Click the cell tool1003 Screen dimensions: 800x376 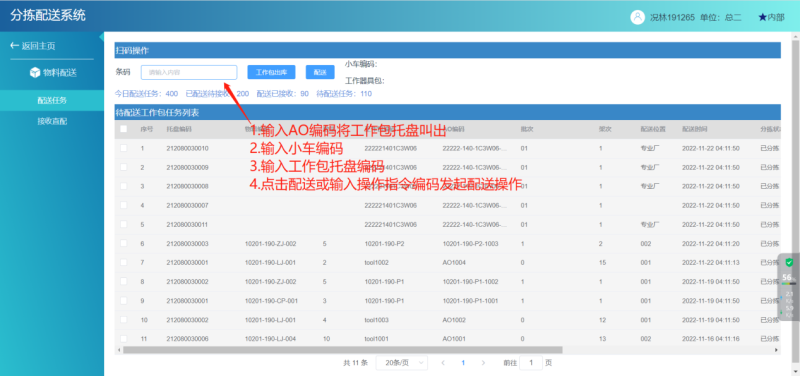(x=377, y=320)
